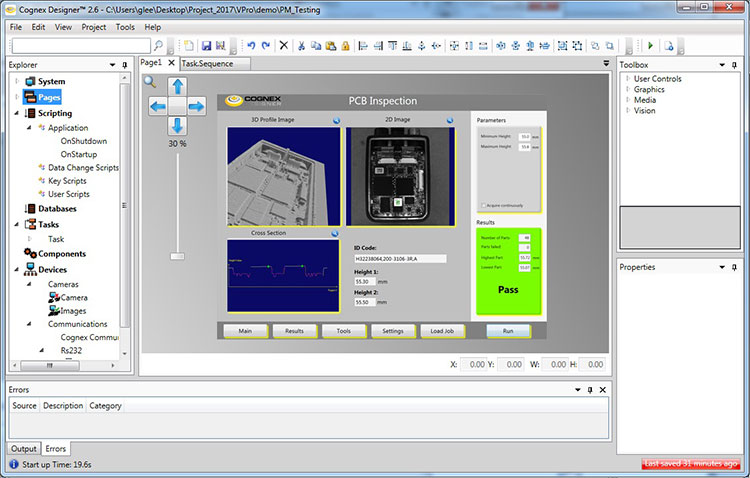This screenshot has height=478, width=750.
Task: Click the zoom slider handle under 30 %
Action: [x=177, y=256]
